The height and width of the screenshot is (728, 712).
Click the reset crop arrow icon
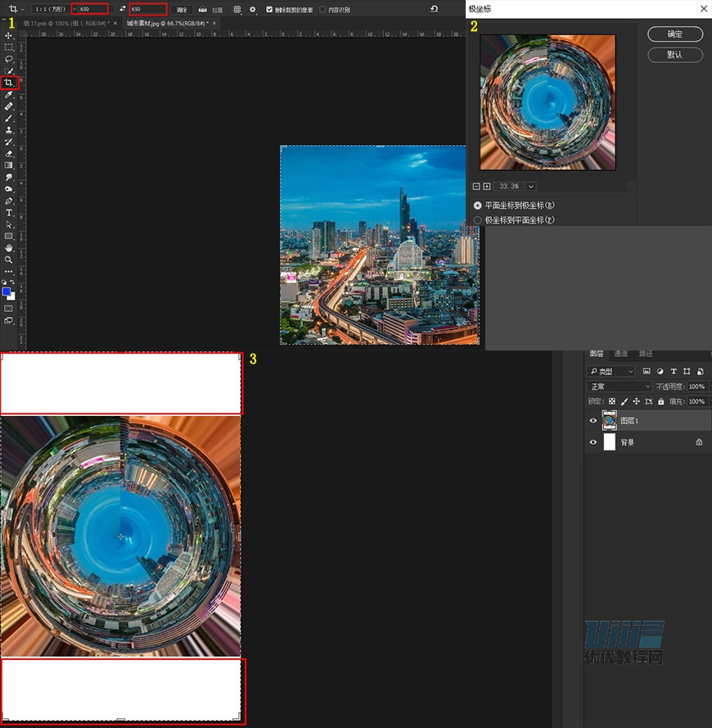(x=434, y=9)
